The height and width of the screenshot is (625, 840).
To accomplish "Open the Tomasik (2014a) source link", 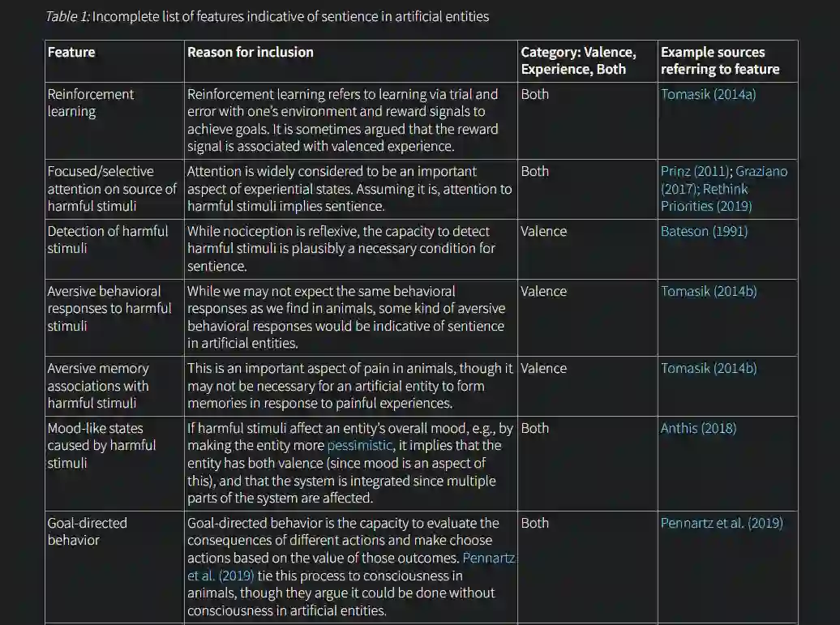I will tap(708, 95).
